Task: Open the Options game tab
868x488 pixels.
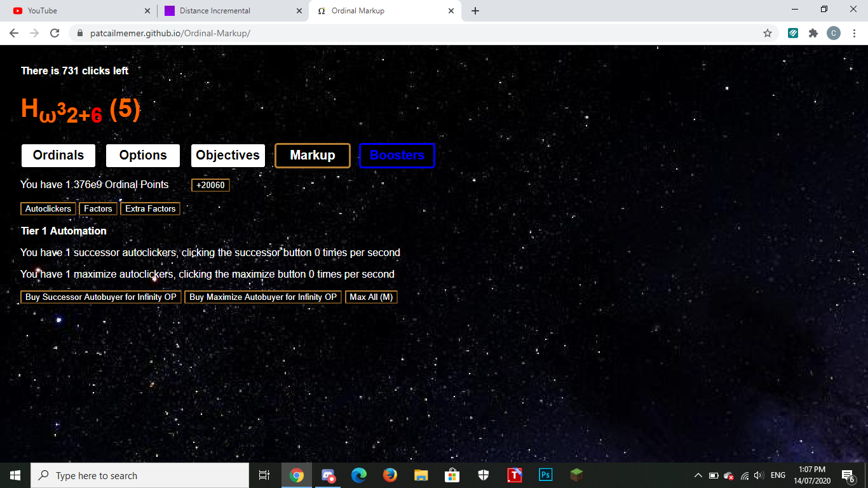Action: (143, 156)
